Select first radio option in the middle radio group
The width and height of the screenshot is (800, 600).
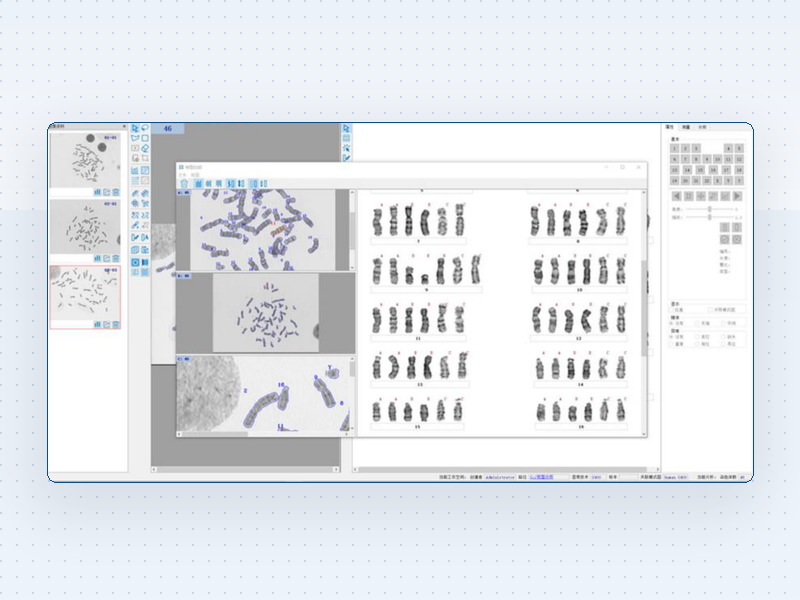tap(671, 323)
